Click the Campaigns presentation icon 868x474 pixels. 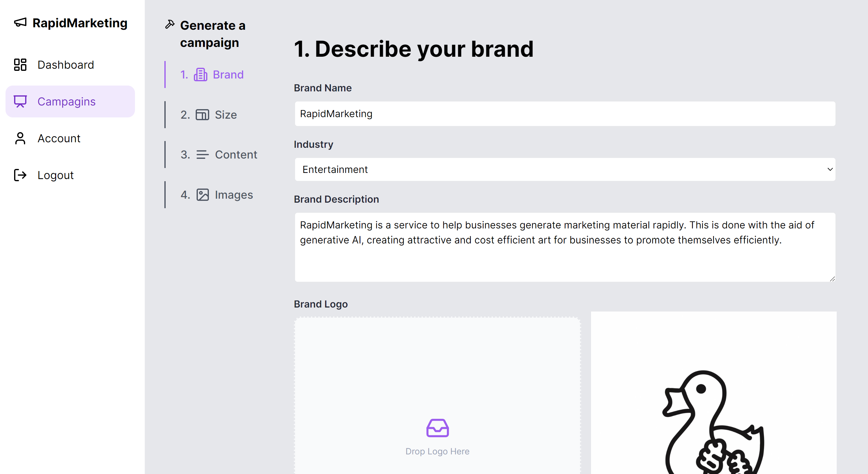pos(20,101)
